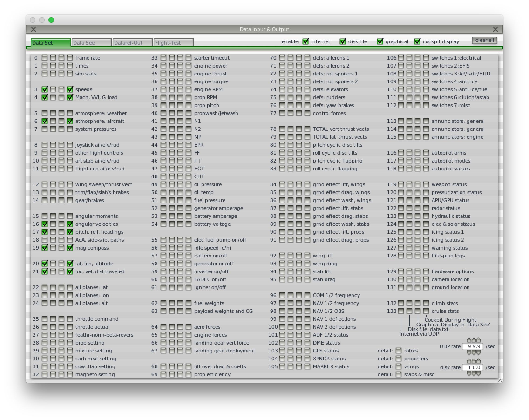
Task: Click the rightmost up arrow above disk rate
Action: pyautogui.click(x=478, y=361)
